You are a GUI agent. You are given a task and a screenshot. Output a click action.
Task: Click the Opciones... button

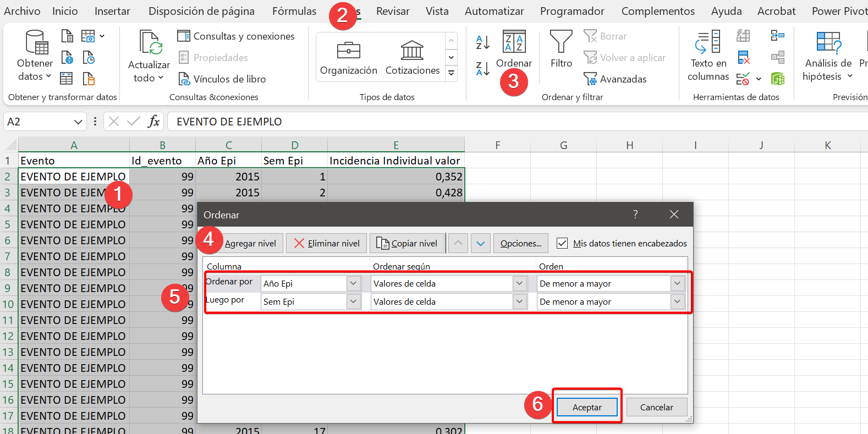[521, 243]
